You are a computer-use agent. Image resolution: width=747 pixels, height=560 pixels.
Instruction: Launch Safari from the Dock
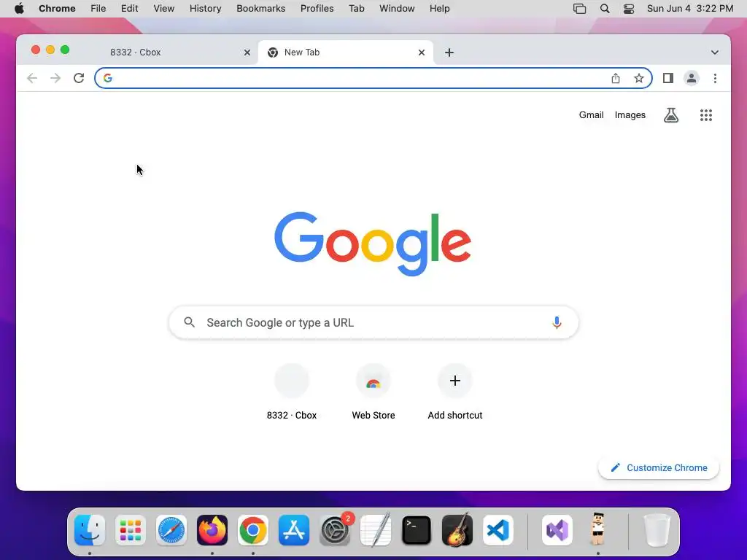click(x=171, y=529)
